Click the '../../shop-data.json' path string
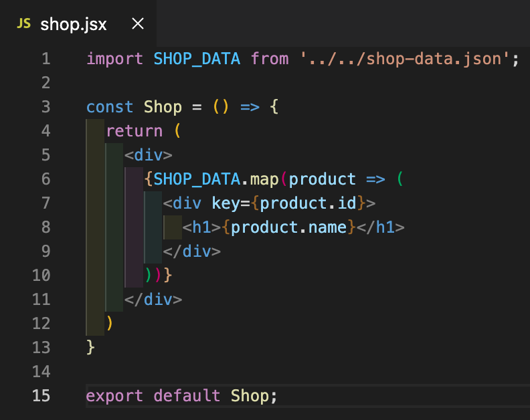Screen dimensions: 530x420 click(405, 59)
